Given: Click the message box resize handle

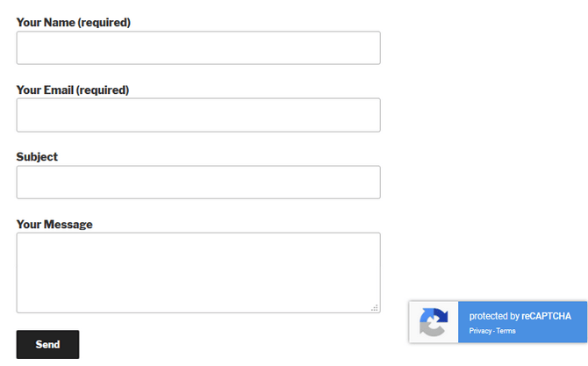Looking at the screenshot, I should [x=375, y=307].
